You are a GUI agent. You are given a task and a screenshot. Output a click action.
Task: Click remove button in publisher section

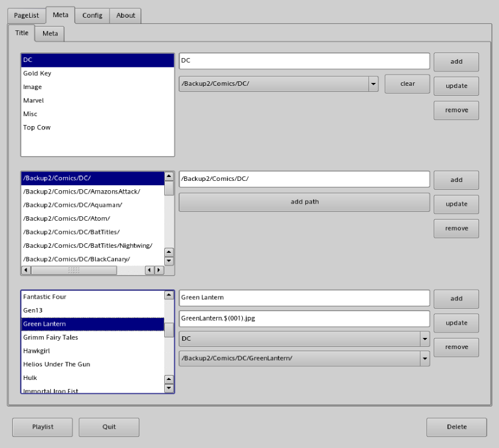456,110
